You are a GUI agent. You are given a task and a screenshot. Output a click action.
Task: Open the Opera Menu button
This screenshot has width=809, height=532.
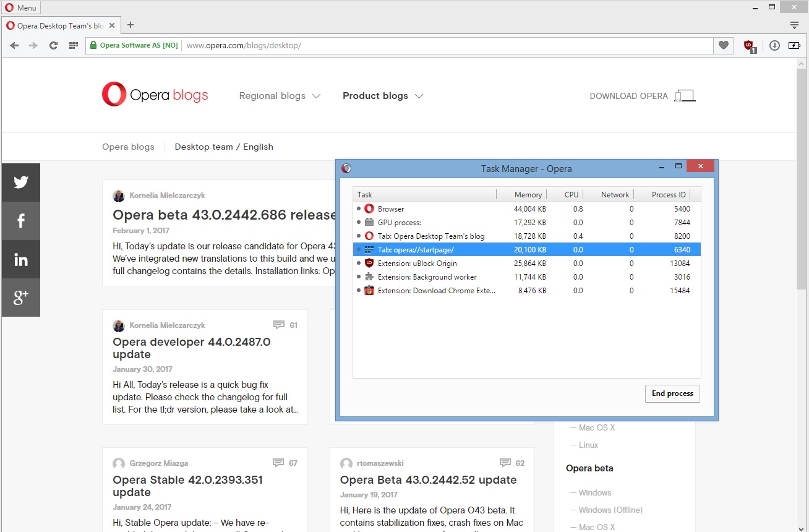(22, 7)
